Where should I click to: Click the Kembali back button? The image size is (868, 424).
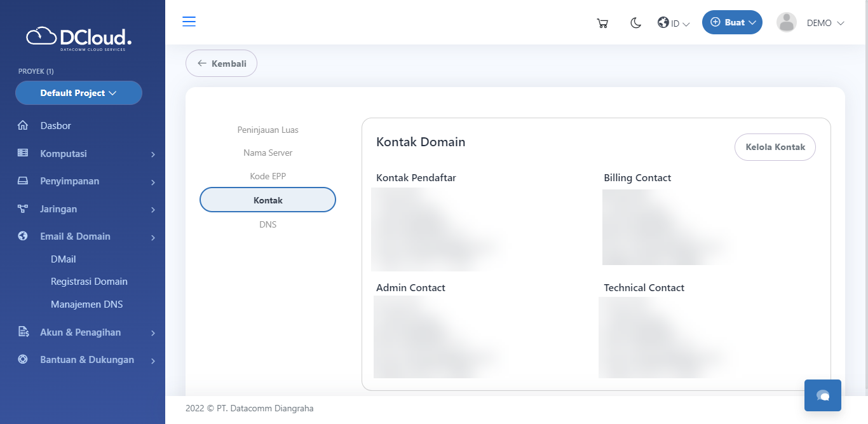click(221, 64)
